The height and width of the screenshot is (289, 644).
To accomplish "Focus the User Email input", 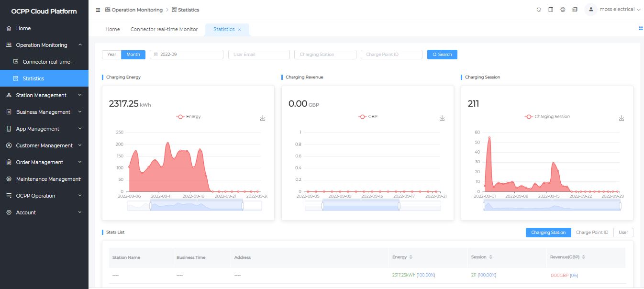I will (x=259, y=55).
